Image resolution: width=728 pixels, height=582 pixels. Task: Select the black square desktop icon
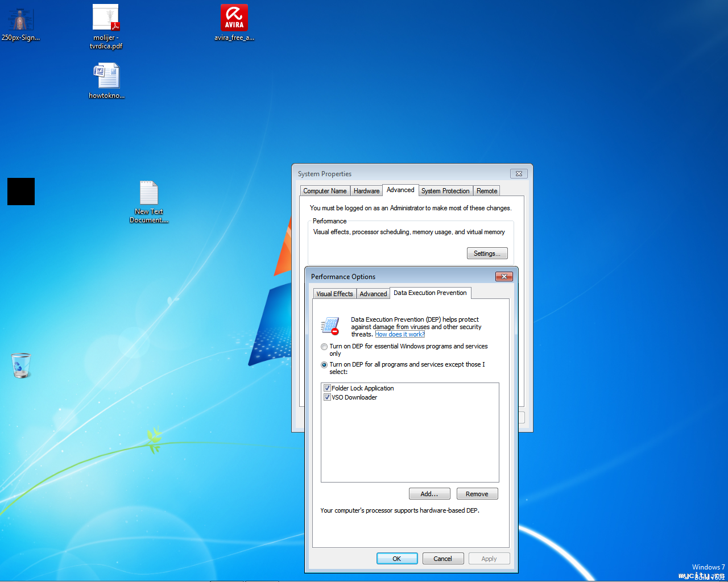point(21,192)
